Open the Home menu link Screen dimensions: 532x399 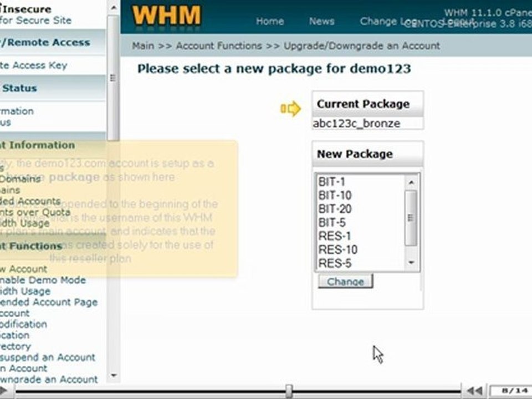coord(270,21)
